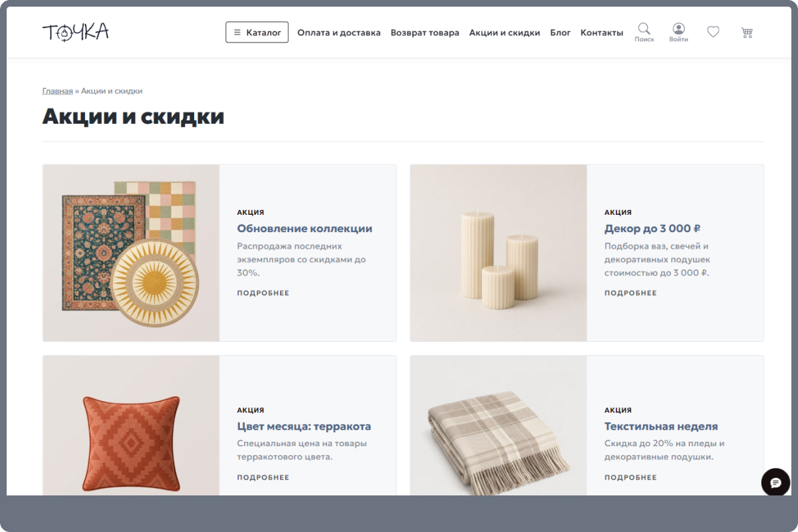Viewport: 798px width, 532px height.
Task: Click the Главная breadcrumb link
Action: point(57,91)
